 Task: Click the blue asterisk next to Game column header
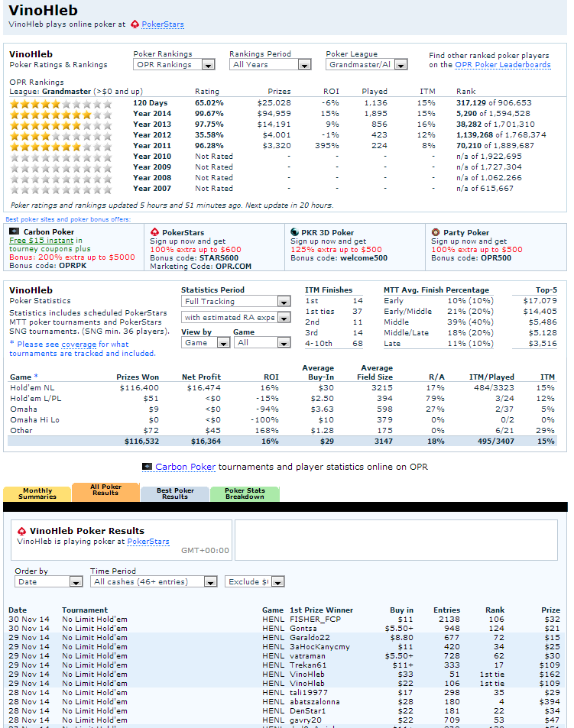point(36,376)
